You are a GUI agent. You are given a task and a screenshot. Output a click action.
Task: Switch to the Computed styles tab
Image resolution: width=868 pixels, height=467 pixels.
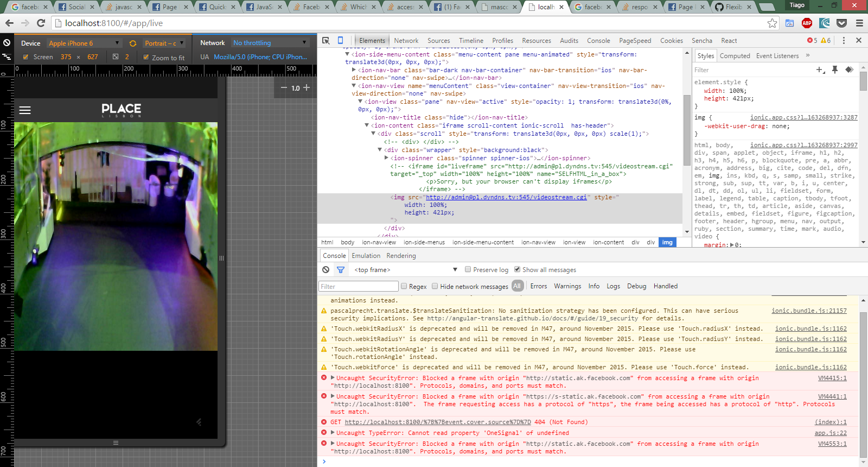pos(735,56)
